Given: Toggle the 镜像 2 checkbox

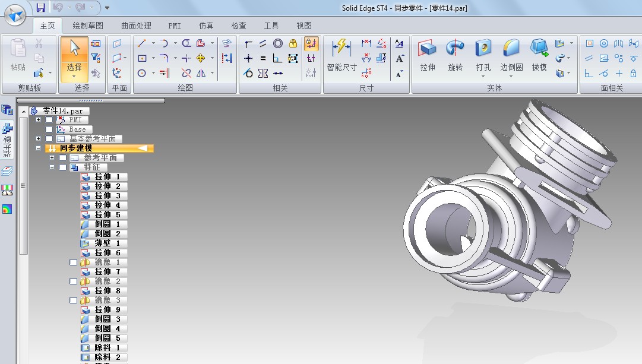Looking at the screenshot, I should pos(73,281).
